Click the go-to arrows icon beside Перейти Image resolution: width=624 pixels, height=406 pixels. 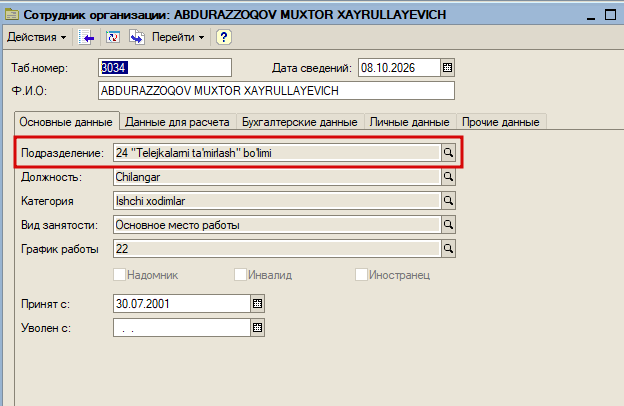point(137,37)
